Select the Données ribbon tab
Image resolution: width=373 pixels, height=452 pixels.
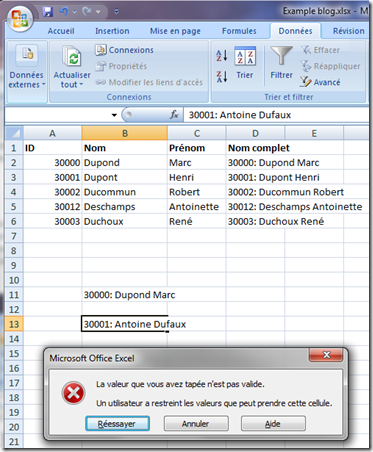[295, 31]
